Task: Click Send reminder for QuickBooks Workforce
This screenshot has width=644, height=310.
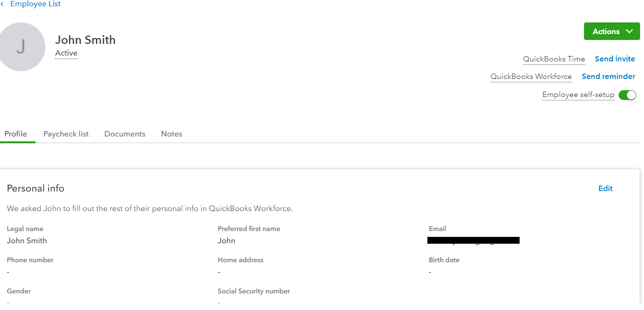Action: point(608,77)
